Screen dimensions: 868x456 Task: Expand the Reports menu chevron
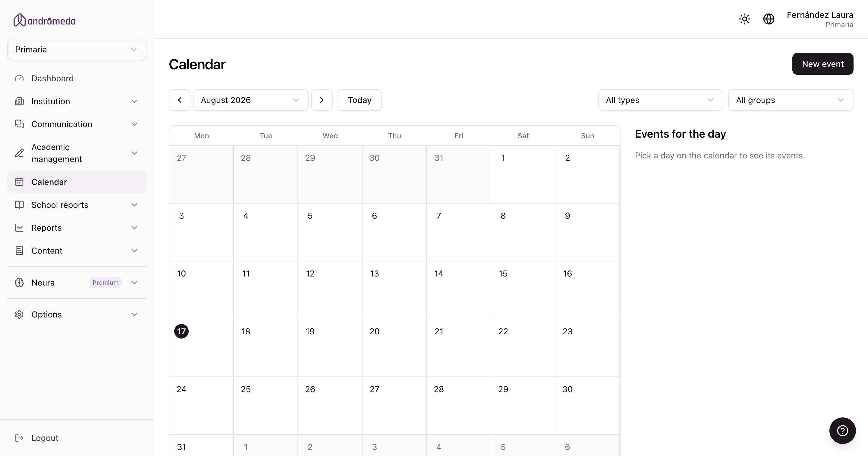coord(134,228)
